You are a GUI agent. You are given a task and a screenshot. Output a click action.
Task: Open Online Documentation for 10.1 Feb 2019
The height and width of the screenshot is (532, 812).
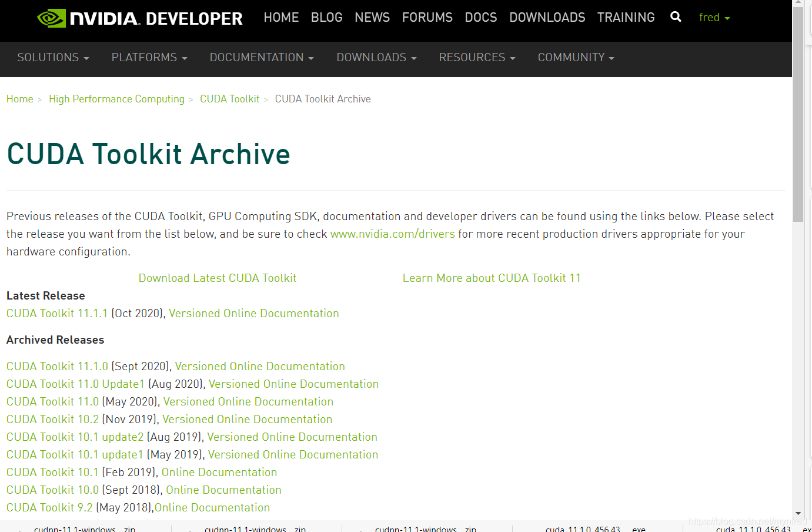(x=219, y=473)
